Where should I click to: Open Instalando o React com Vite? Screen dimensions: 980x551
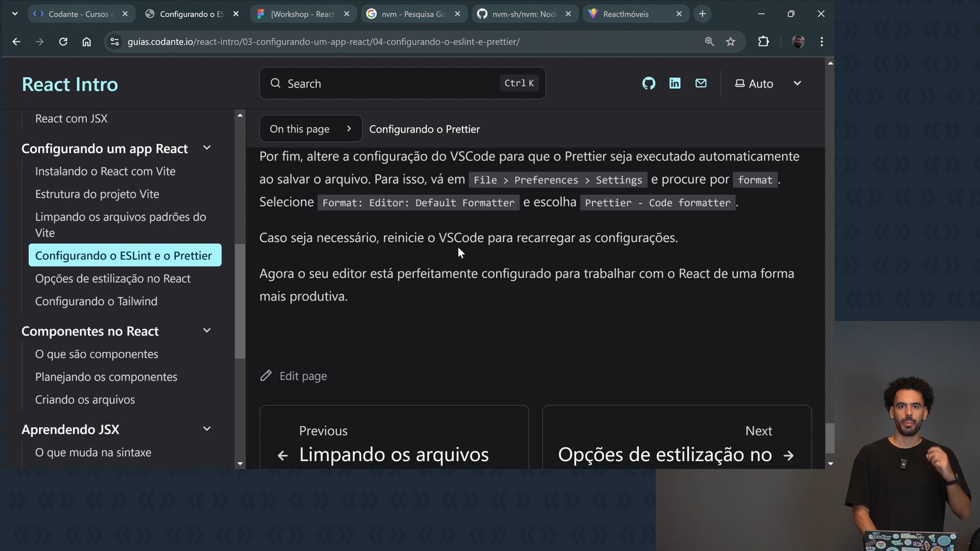(x=105, y=171)
